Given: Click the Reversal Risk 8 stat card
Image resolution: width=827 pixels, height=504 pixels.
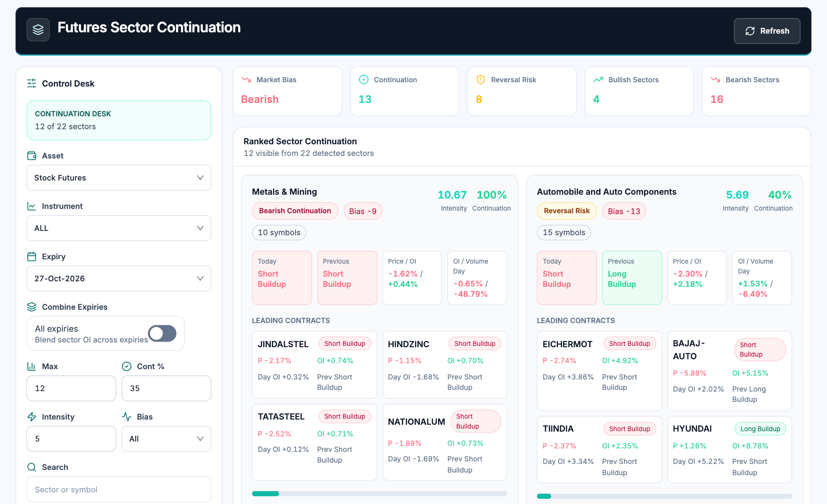Looking at the screenshot, I should click(522, 91).
